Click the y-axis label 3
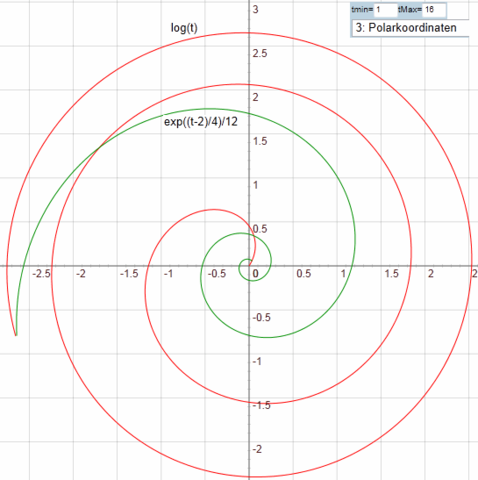This screenshot has height=480, width=478. (255, 9)
